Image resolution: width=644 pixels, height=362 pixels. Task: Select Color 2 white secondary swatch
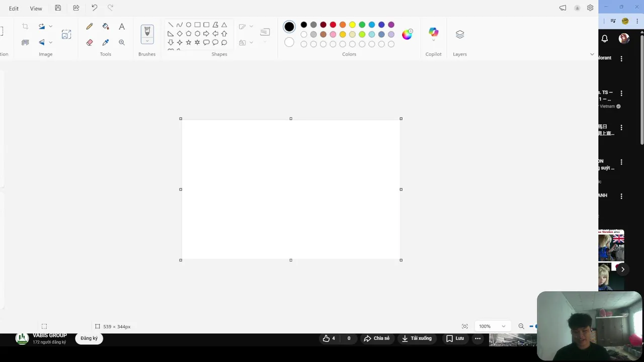289,42
